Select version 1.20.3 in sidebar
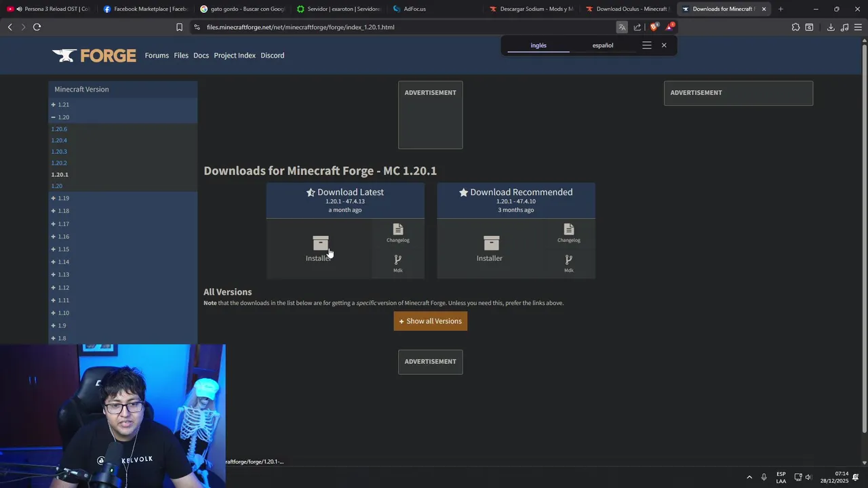This screenshot has width=868, height=488. (x=59, y=152)
